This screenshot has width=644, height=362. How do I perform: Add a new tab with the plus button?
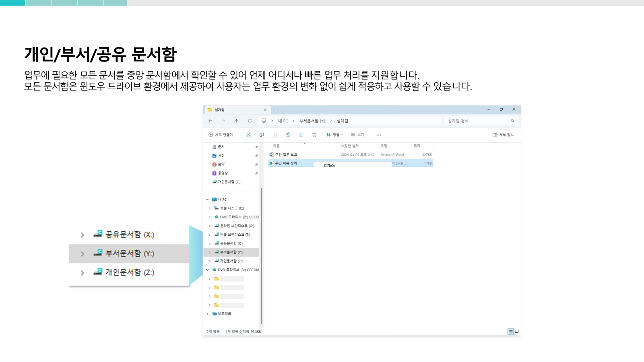[x=277, y=110]
